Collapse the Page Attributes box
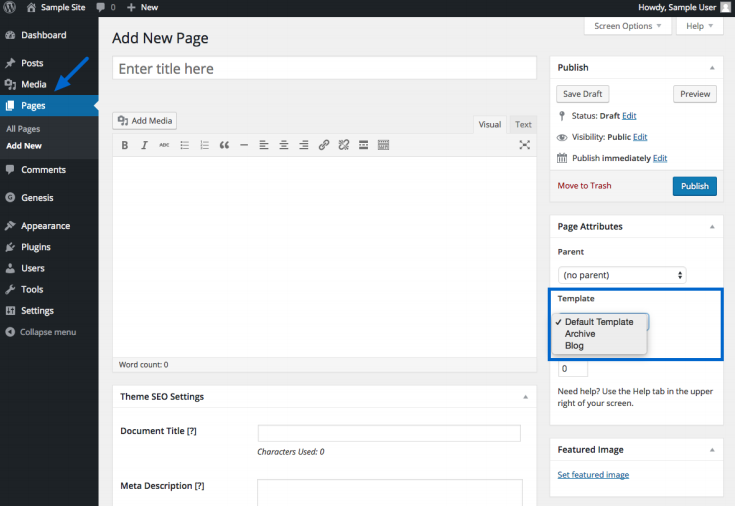Viewport: 735px width, 506px height. click(x=712, y=227)
